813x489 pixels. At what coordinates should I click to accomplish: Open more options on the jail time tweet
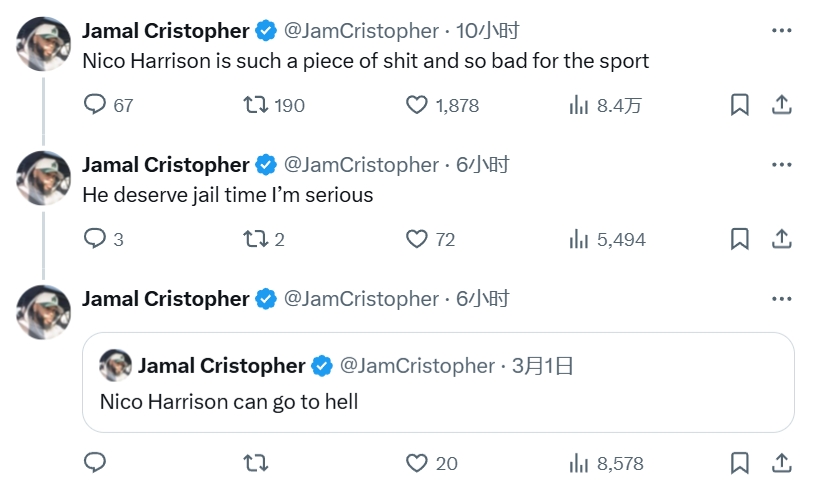coord(781,165)
